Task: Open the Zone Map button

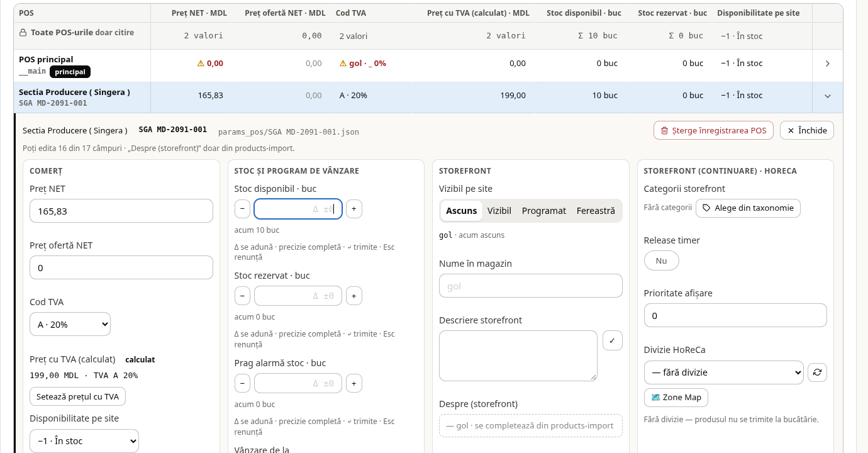Action: [676, 398]
